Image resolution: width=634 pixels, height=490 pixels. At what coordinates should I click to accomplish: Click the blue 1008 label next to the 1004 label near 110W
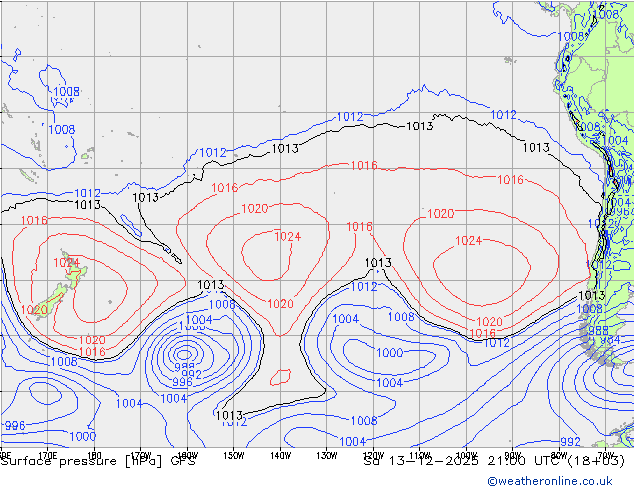point(401,317)
